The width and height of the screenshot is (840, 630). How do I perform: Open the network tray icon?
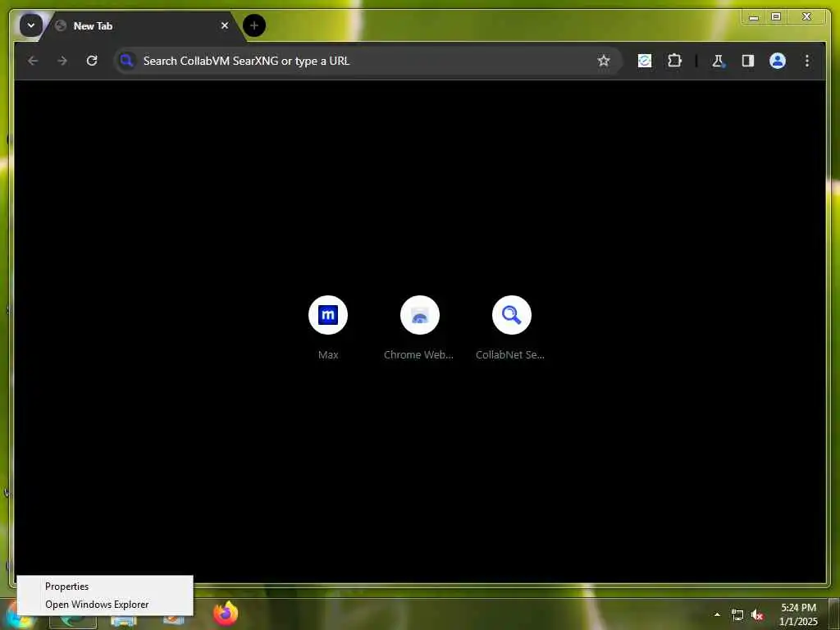[x=737, y=615]
